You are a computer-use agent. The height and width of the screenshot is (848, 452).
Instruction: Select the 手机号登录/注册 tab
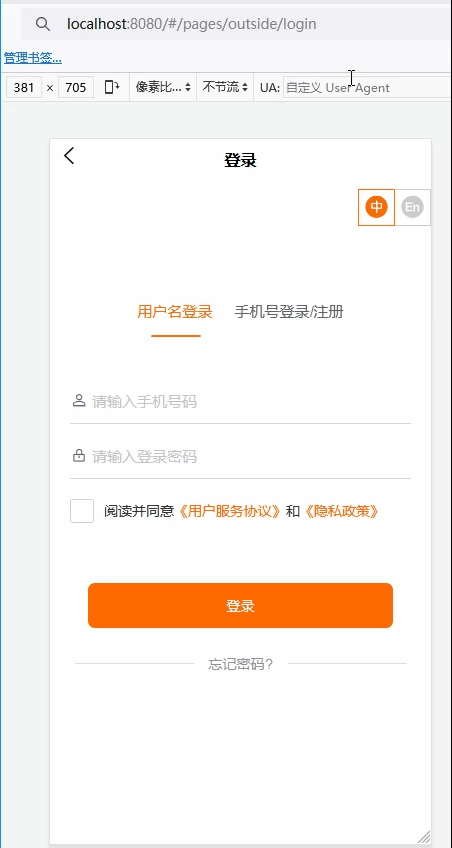pyautogui.click(x=289, y=312)
